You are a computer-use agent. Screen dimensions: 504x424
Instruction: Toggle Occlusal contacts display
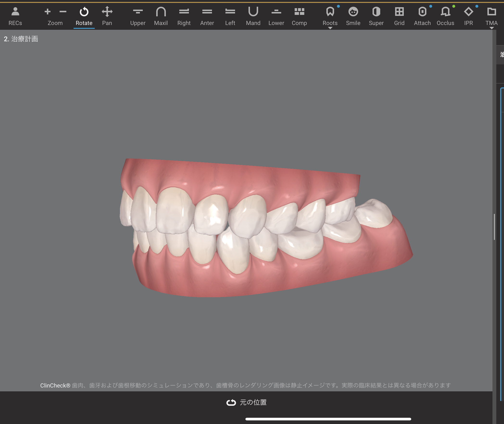(445, 16)
